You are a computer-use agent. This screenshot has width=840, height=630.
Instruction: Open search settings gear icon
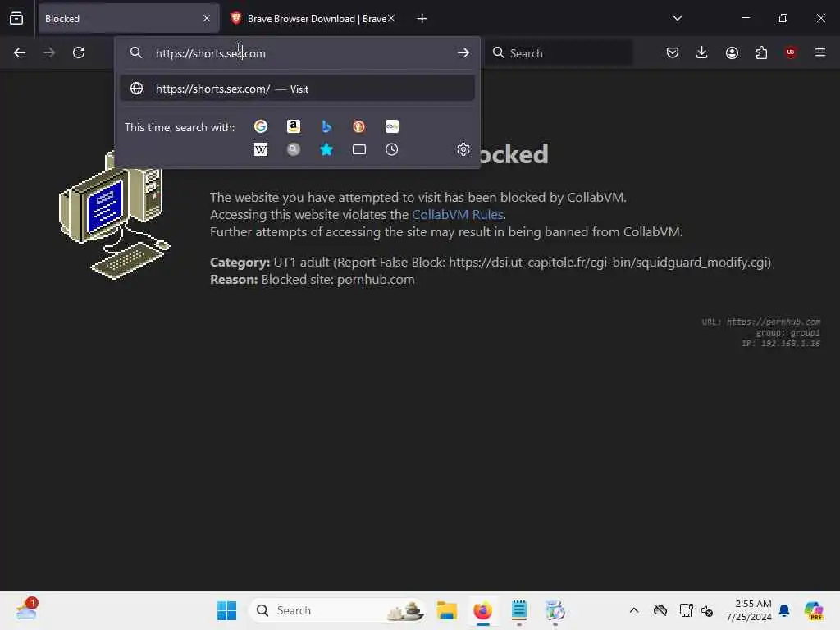tap(463, 149)
